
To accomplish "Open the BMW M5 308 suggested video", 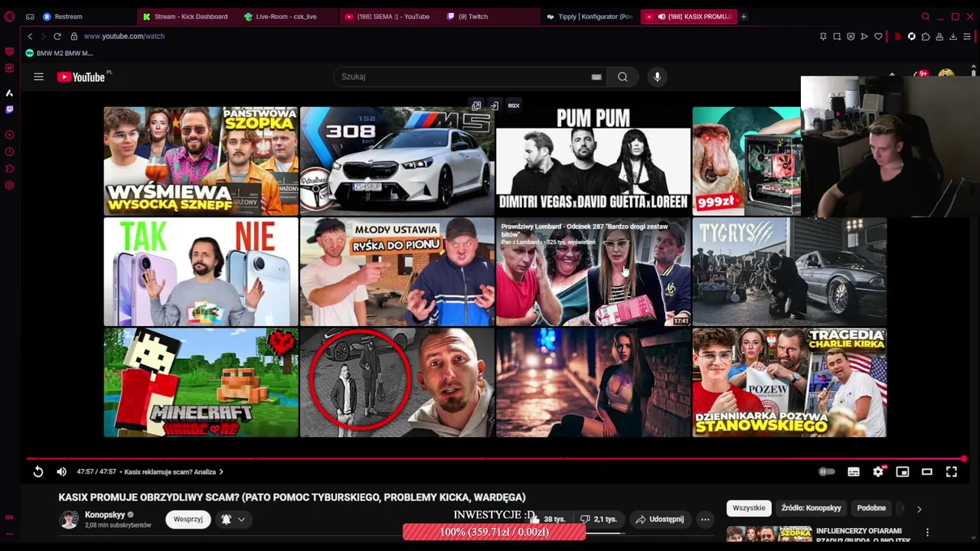I will pos(397,161).
